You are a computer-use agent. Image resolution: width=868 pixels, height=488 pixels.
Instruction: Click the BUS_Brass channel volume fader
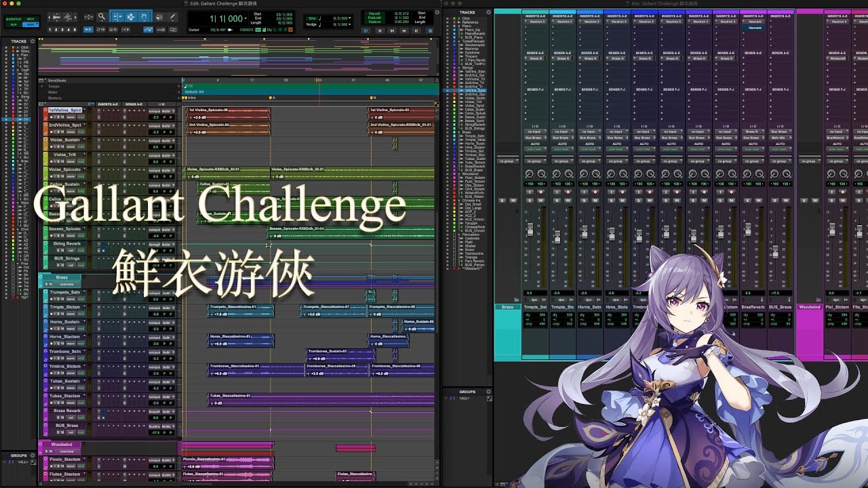(x=776, y=251)
